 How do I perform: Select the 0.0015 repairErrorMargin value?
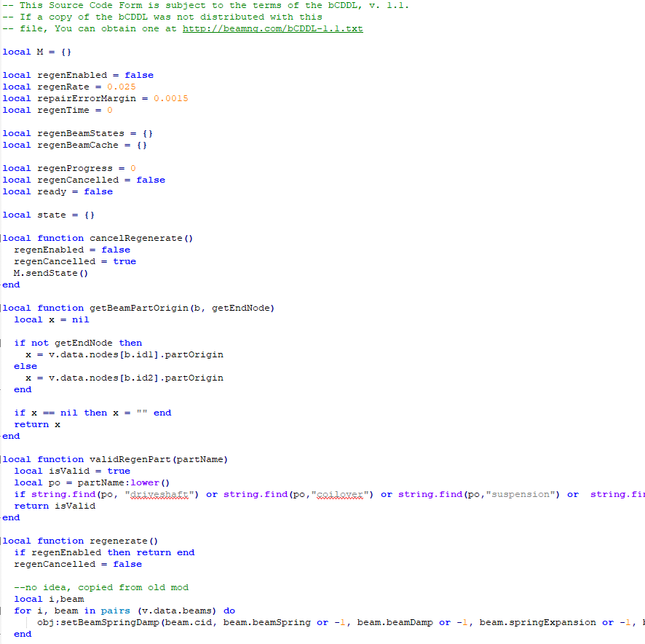[x=170, y=99]
